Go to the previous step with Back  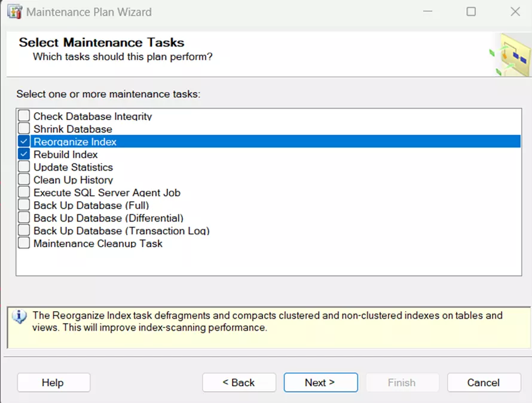(x=239, y=382)
